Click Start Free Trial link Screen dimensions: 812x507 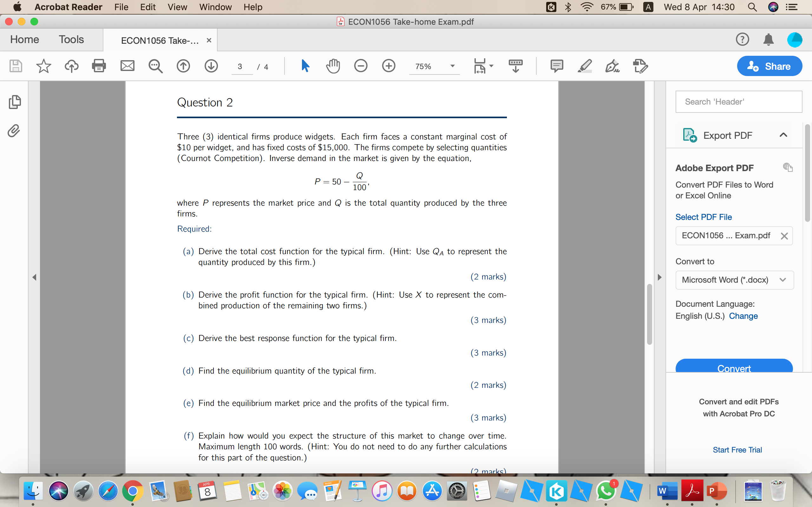(x=737, y=450)
